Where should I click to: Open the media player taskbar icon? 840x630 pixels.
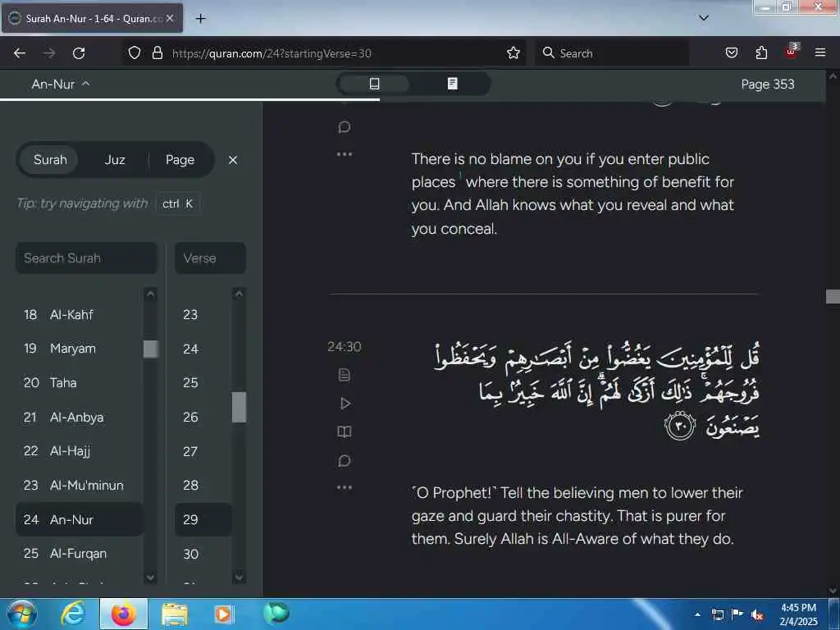(x=224, y=614)
